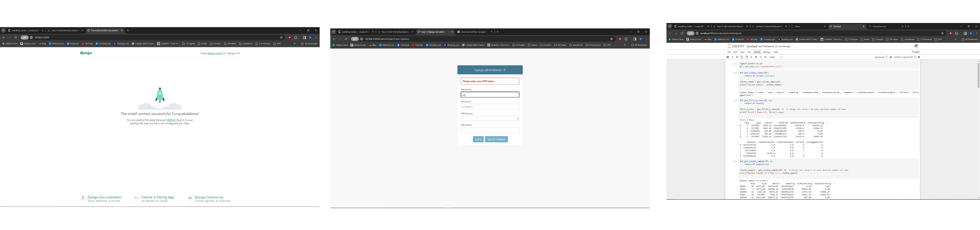This screenshot has height=230, width=980.
Task: Expand hidden bookmarks chevron in the Django welcome window
Action: [295, 44]
